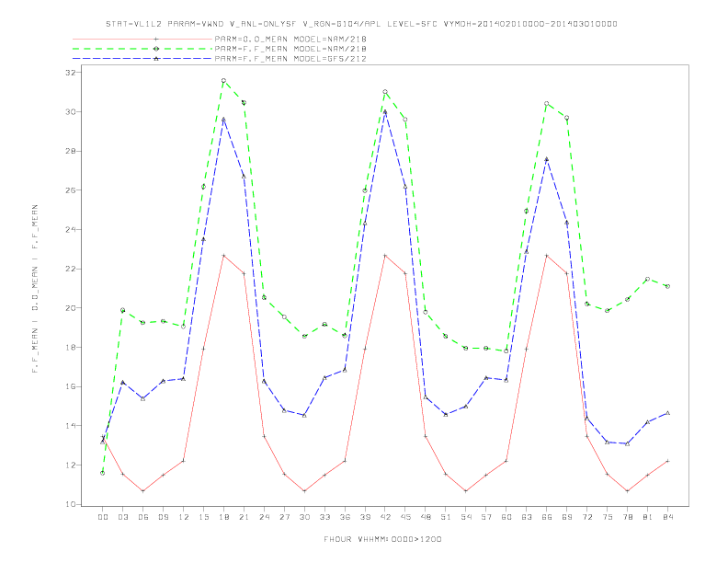
Task: Click x-axis forecast hour label 21
Action: [x=244, y=517]
